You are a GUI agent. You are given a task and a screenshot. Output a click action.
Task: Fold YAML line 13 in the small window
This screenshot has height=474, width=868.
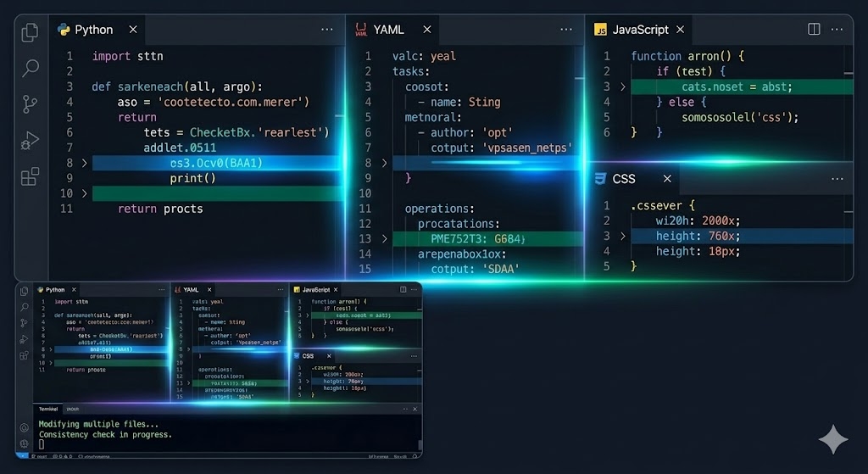(189, 382)
